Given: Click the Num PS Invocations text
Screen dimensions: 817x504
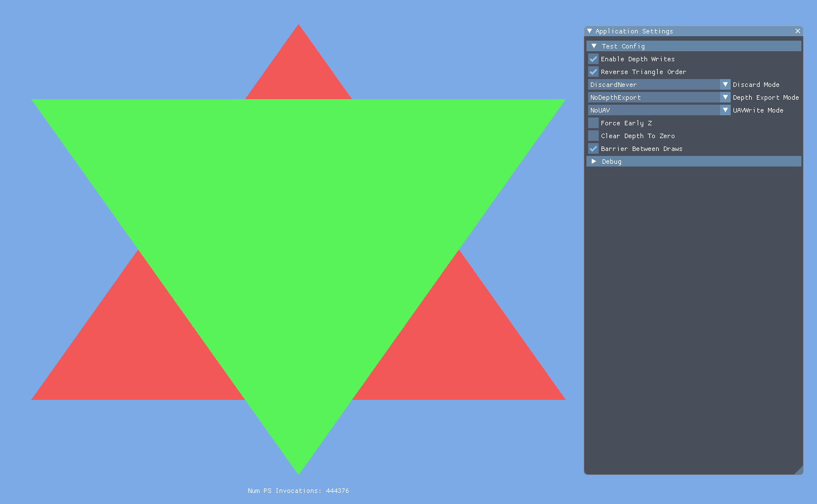Looking at the screenshot, I should click(x=299, y=491).
